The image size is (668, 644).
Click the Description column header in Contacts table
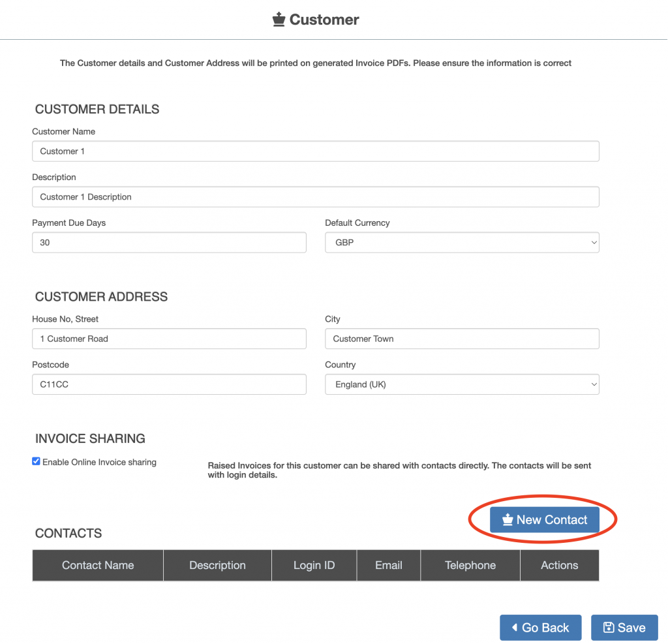click(x=217, y=565)
